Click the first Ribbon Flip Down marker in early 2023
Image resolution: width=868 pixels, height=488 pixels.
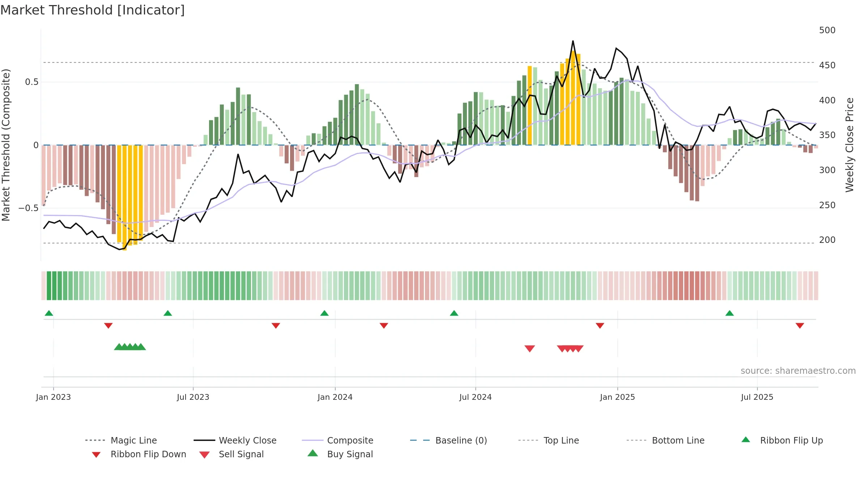point(109,326)
